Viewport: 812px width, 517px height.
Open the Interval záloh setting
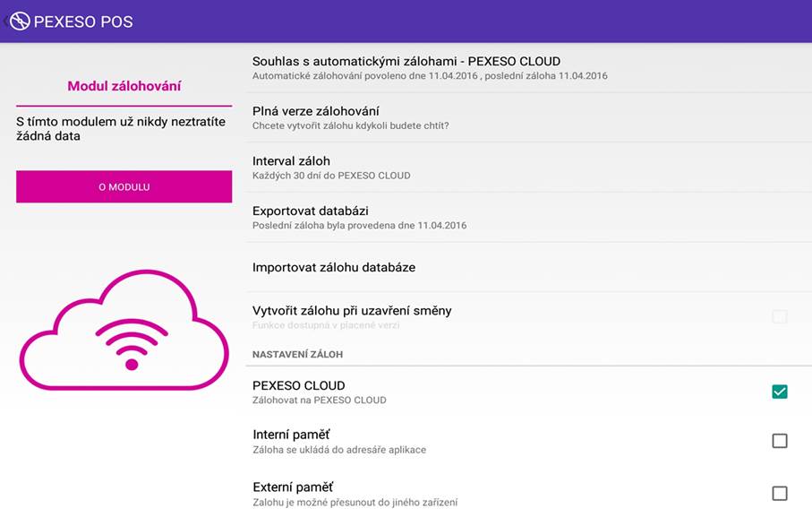click(529, 168)
